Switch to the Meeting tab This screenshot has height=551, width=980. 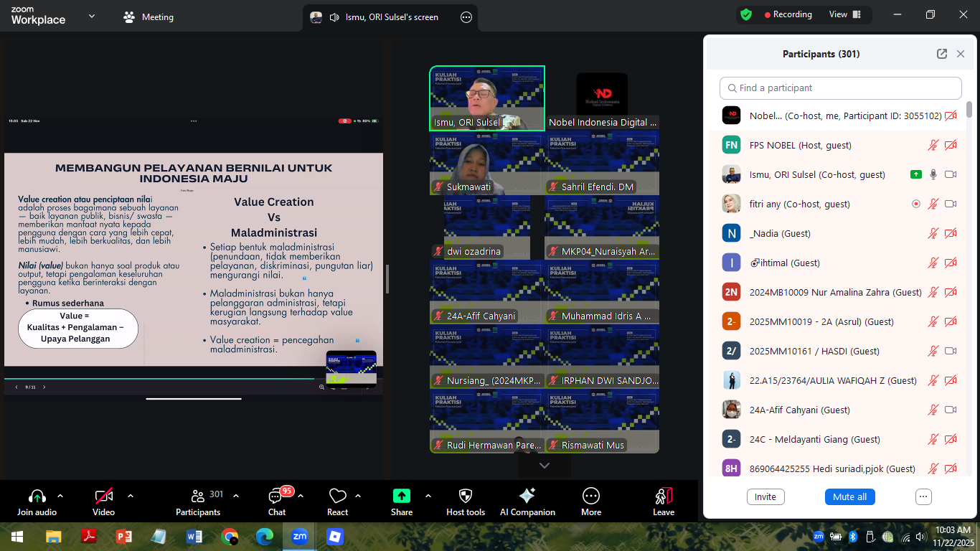(x=149, y=16)
